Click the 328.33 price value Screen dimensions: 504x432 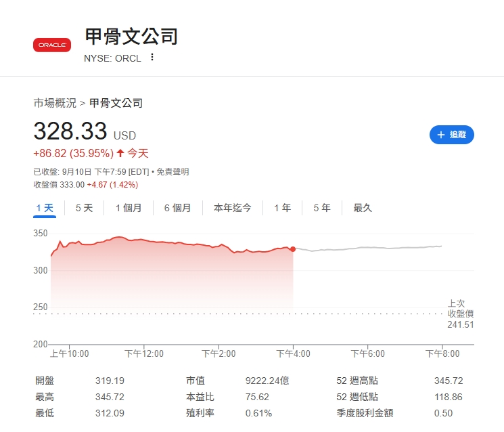70,131
